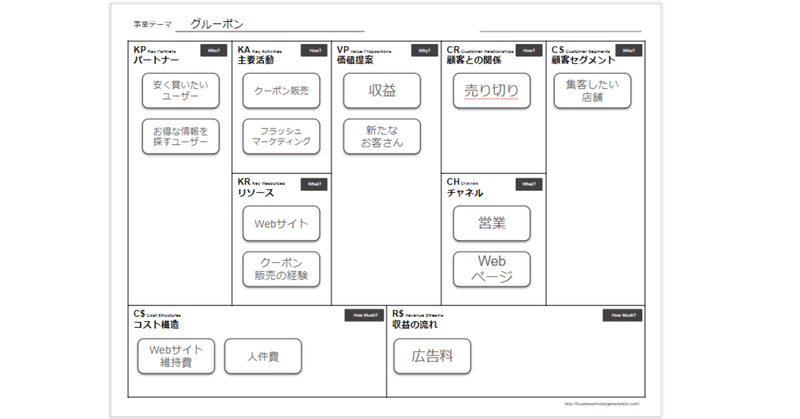Click the What? badge in チャネル section

point(529,184)
